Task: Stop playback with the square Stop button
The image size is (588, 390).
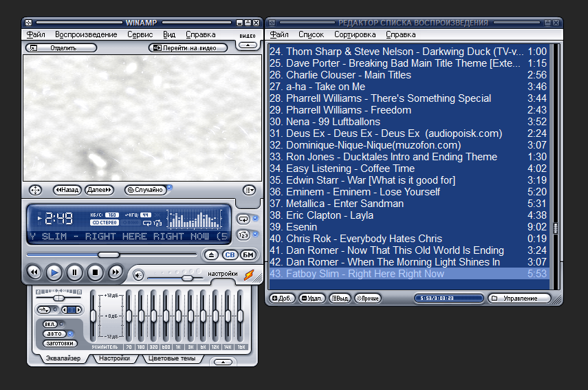Action: coord(96,272)
